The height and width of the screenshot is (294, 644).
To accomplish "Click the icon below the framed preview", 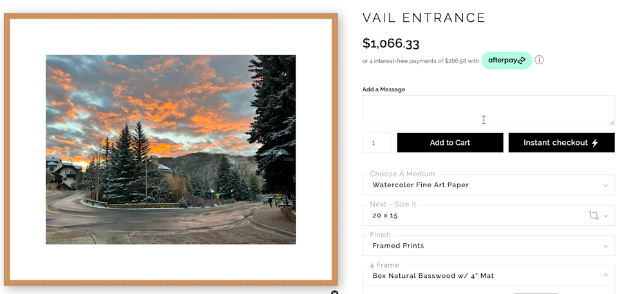I will tap(334, 292).
